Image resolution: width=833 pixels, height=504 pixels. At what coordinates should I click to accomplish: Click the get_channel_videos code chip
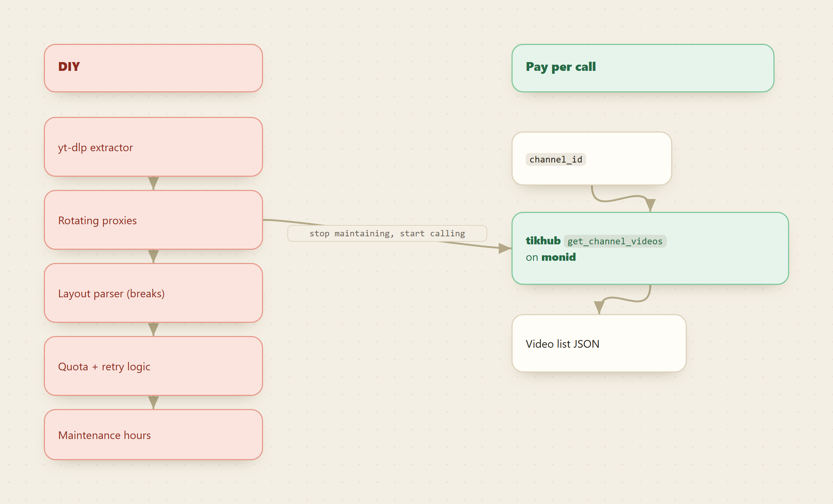pos(615,241)
